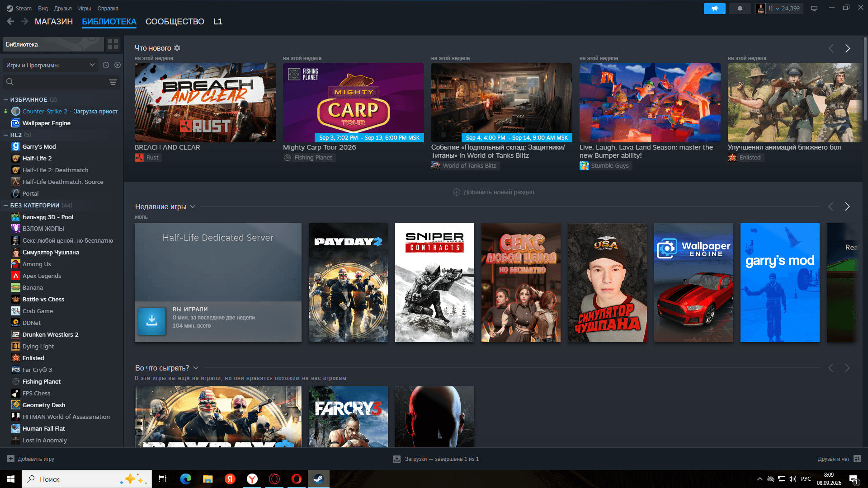Open Microsoft Edge from the taskbar
The width and height of the screenshot is (868, 488).
point(186,479)
